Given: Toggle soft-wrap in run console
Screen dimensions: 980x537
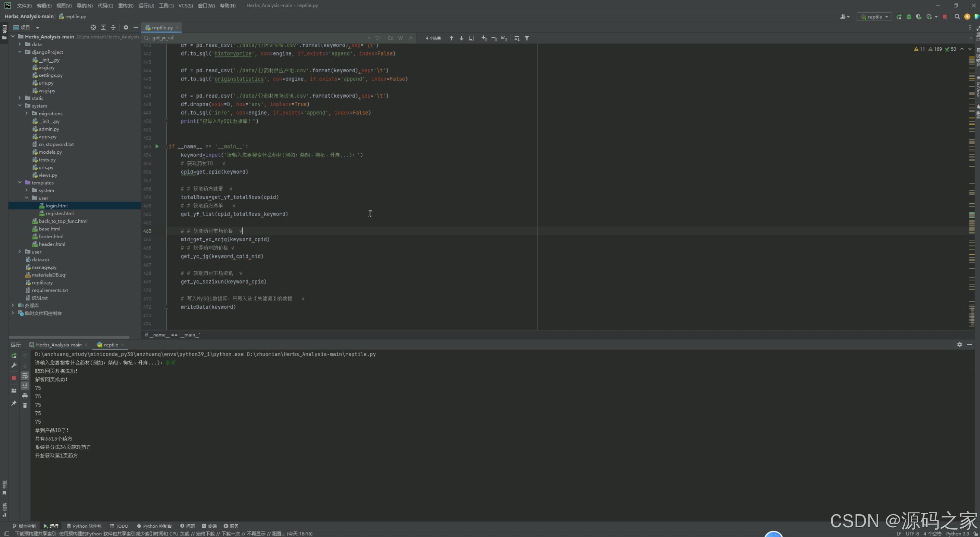Looking at the screenshot, I should pyautogui.click(x=25, y=376).
